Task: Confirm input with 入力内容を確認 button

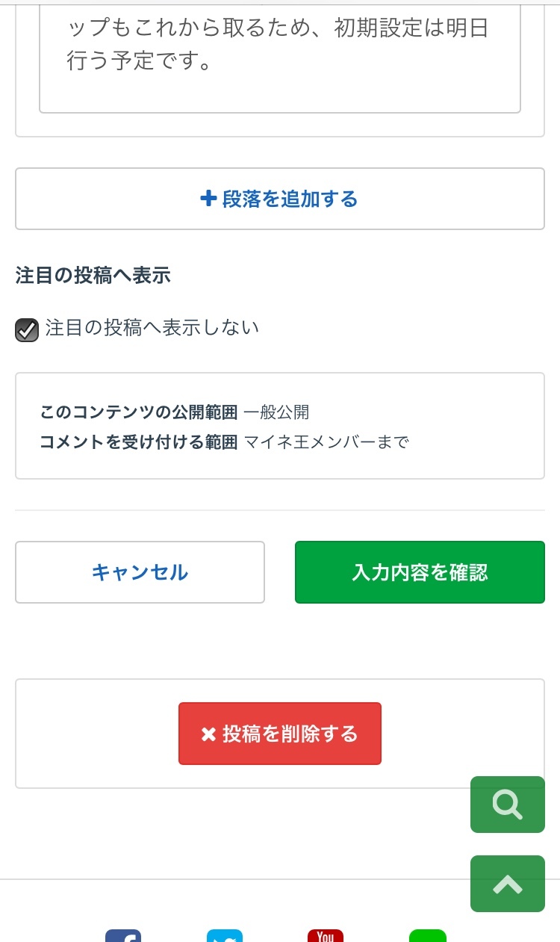Action: click(x=420, y=572)
